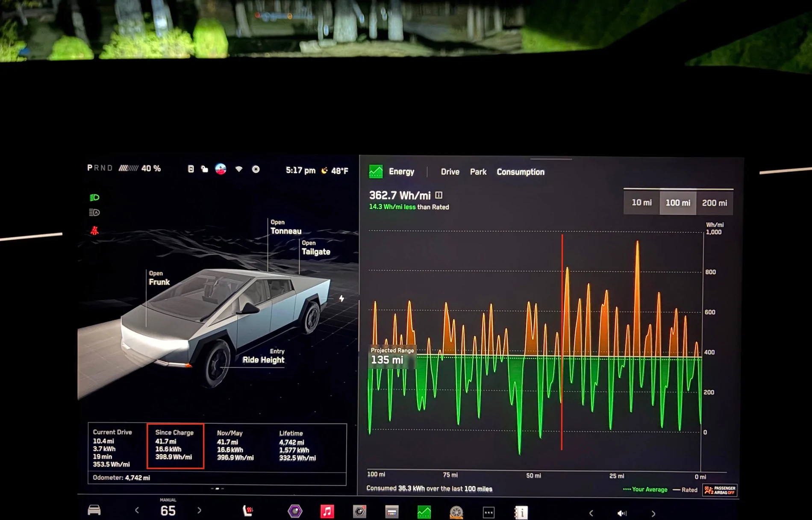
Task: Tap the unlocked padlock icon
Action: (x=205, y=169)
